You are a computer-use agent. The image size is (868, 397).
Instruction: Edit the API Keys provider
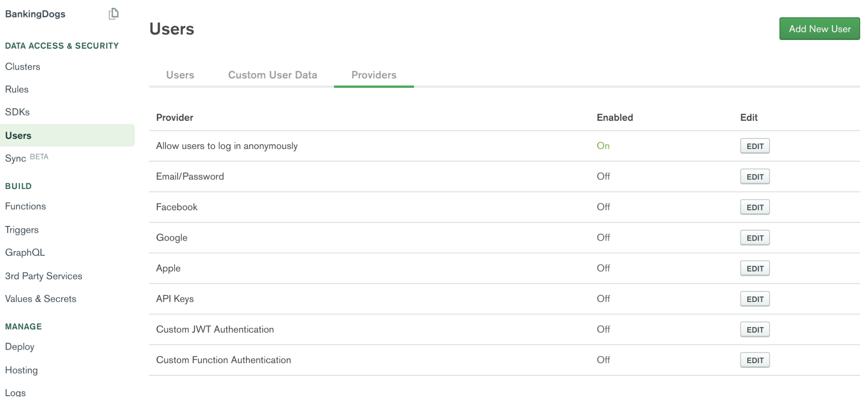(755, 299)
